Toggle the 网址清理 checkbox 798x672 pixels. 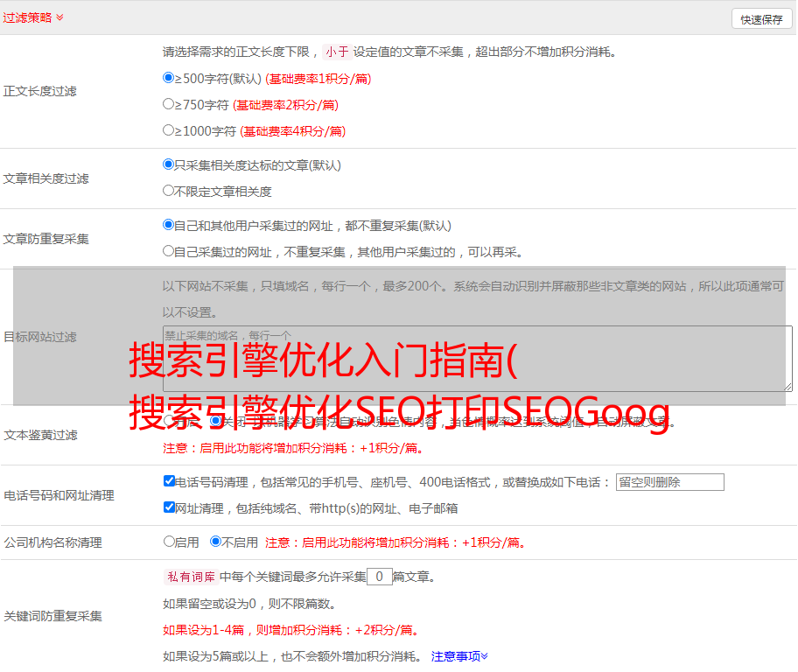(170, 507)
